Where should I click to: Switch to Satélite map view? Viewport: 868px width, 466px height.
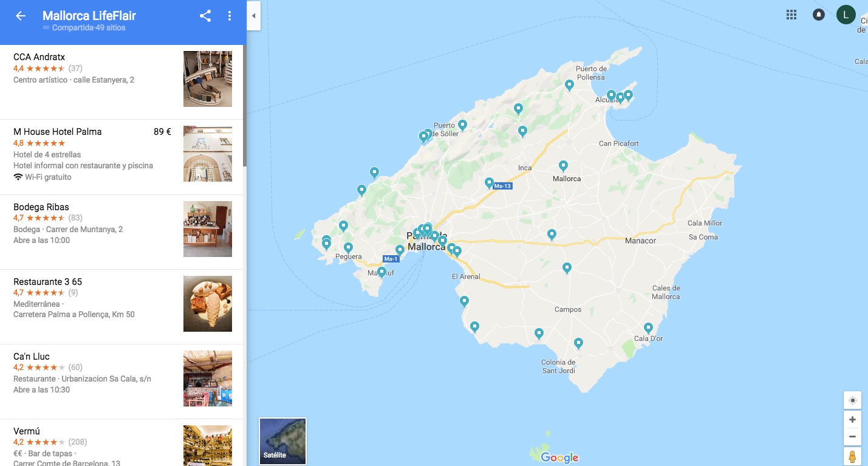282,441
